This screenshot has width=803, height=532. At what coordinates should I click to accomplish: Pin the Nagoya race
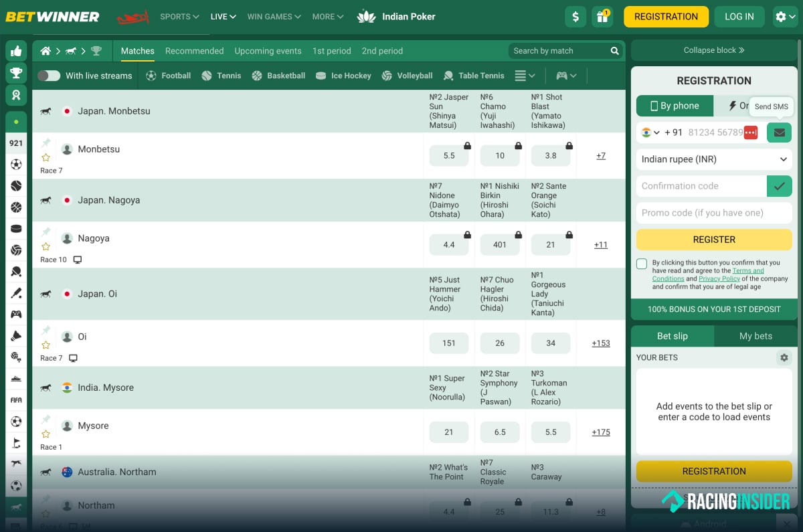[46, 232]
